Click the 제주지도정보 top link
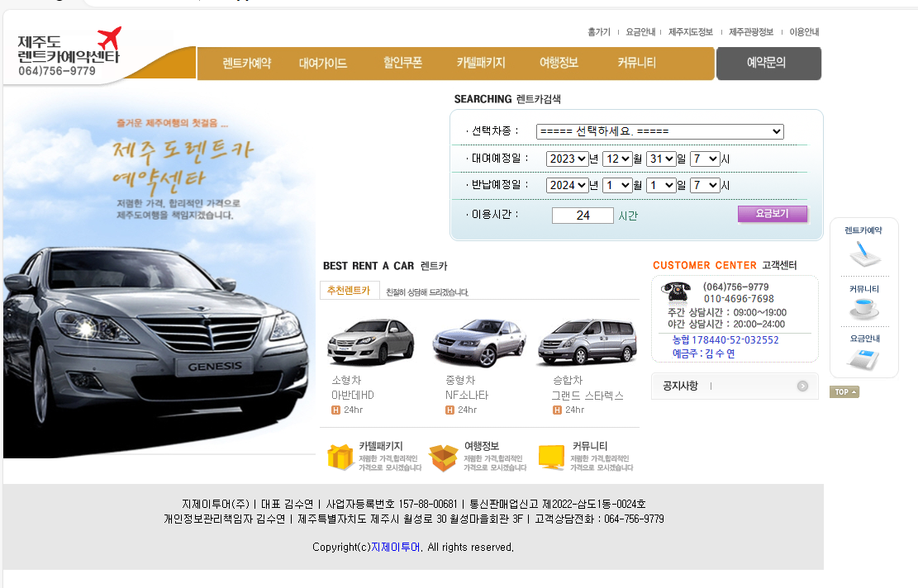918x588 pixels. (x=691, y=32)
